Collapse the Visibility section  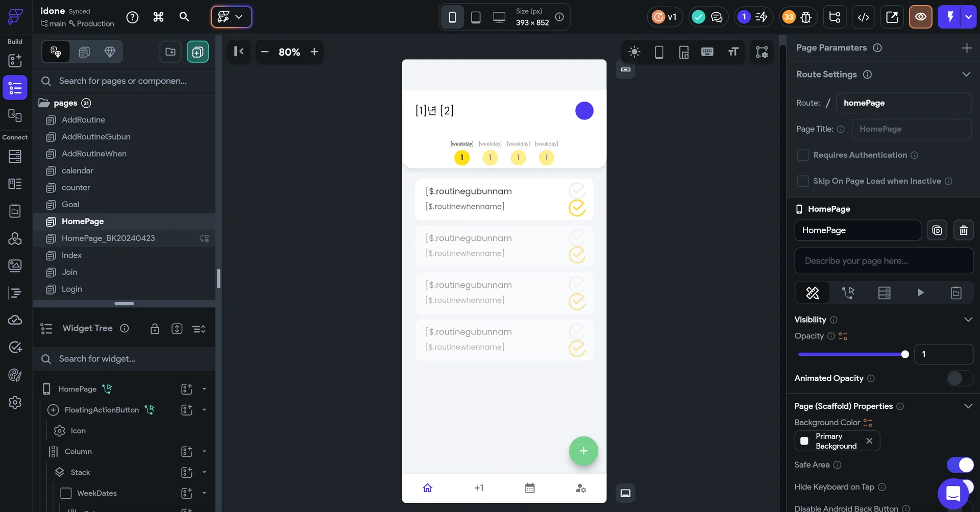click(968, 320)
